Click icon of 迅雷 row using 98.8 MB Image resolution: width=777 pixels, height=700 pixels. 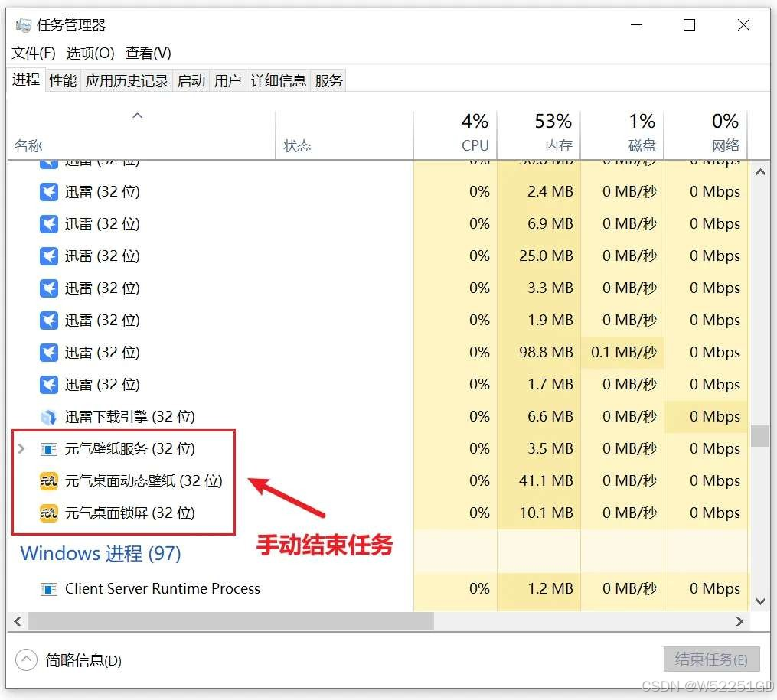click(x=48, y=353)
